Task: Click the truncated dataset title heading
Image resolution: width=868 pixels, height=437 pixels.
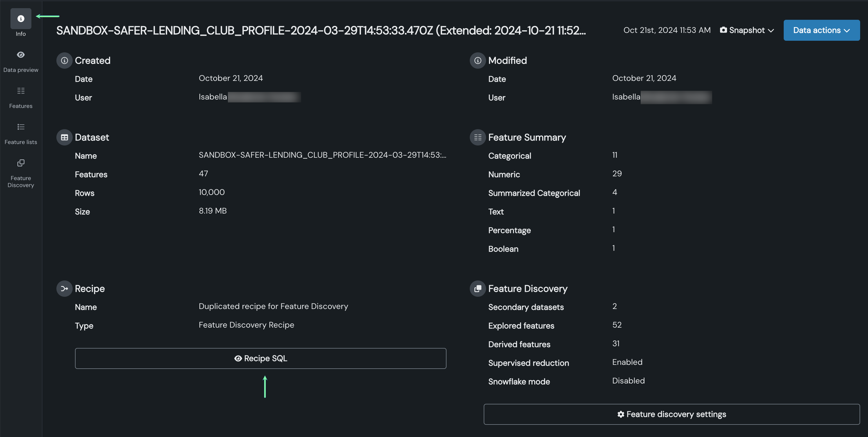Action: [x=321, y=30]
